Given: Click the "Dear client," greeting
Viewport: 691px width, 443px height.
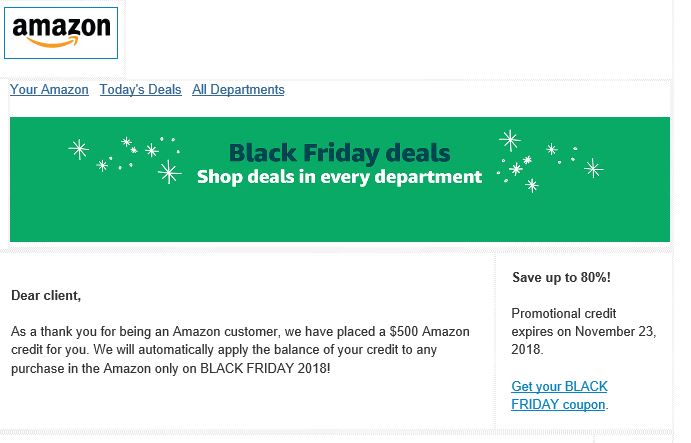Looking at the screenshot, I should tap(46, 295).
